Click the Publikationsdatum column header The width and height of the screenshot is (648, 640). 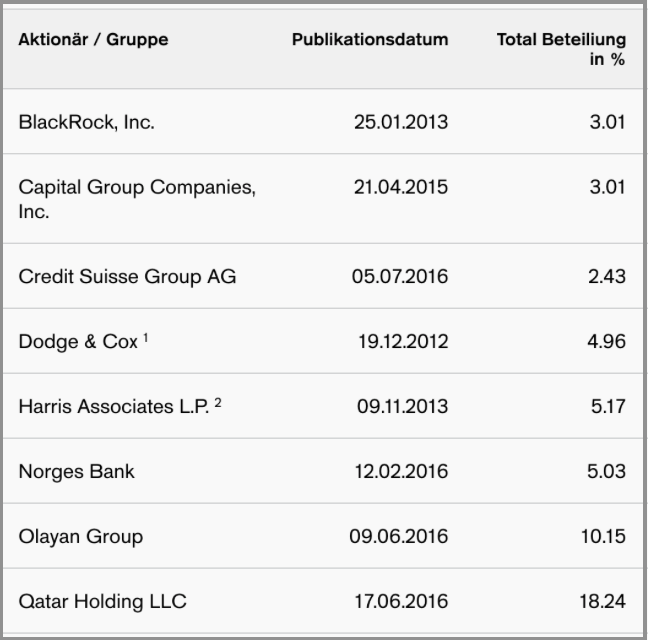click(370, 40)
